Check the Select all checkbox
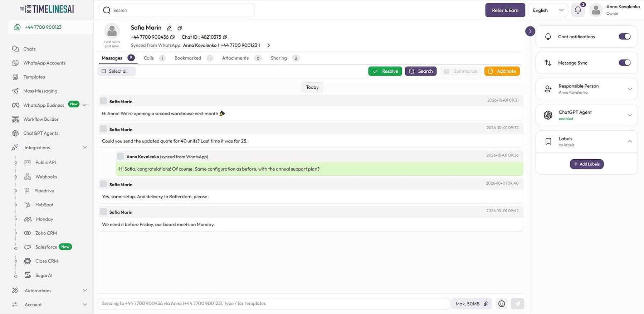 tap(104, 71)
